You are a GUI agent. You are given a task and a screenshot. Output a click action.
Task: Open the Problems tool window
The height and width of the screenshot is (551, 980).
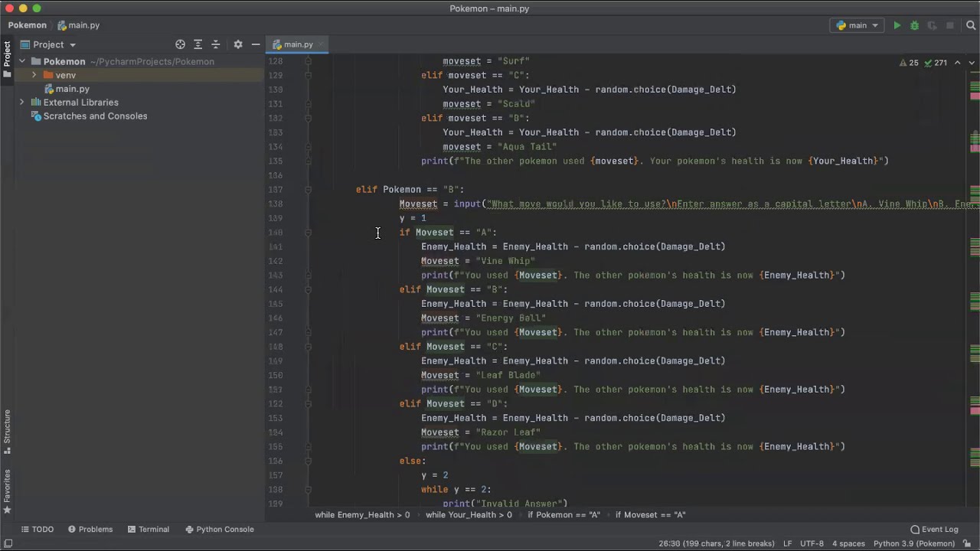(90, 529)
